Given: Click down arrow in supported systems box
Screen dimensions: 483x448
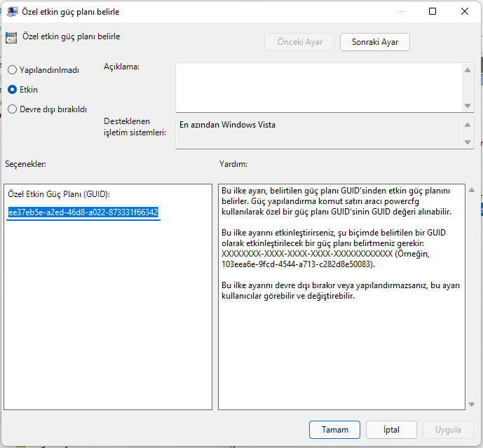Looking at the screenshot, I should (x=468, y=142).
